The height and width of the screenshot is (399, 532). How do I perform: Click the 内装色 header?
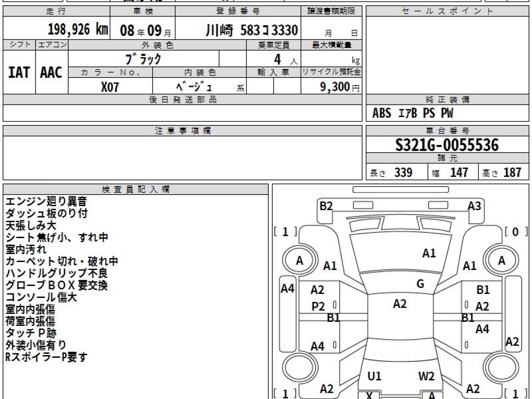point(199,72)
